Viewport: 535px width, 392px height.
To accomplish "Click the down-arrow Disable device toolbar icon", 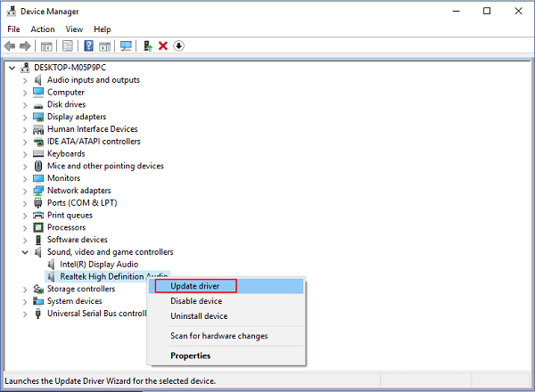I will click(x=178, y=45).
